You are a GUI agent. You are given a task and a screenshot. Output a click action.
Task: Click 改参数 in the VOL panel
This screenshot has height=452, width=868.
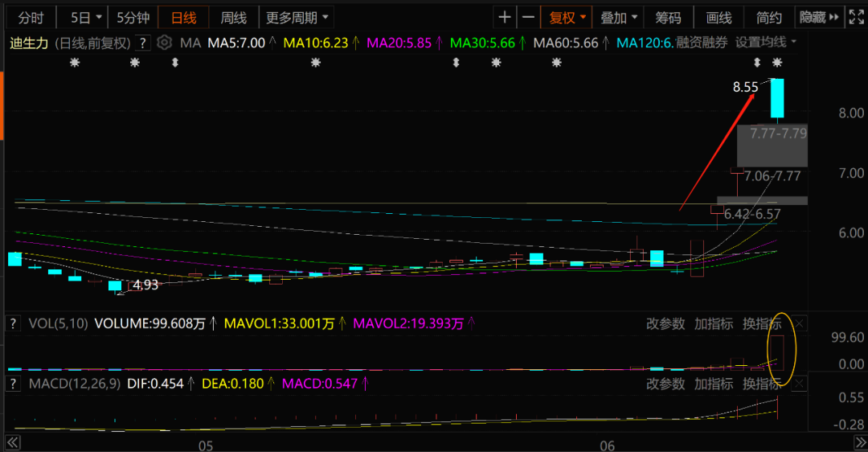(x=665, y=323)
